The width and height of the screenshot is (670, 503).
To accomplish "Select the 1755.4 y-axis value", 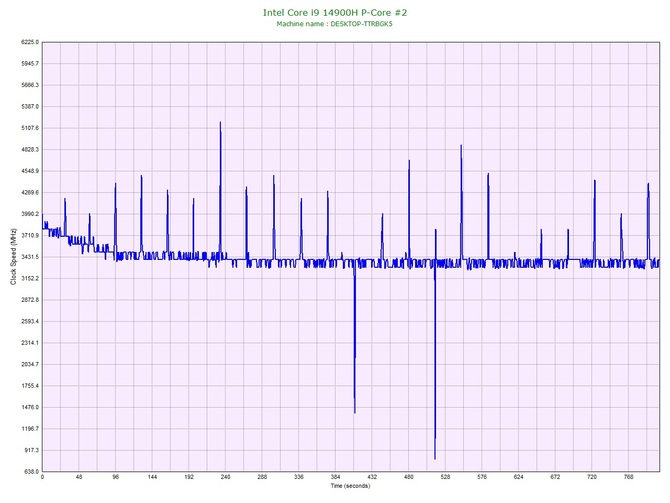I will coord(30,386).
